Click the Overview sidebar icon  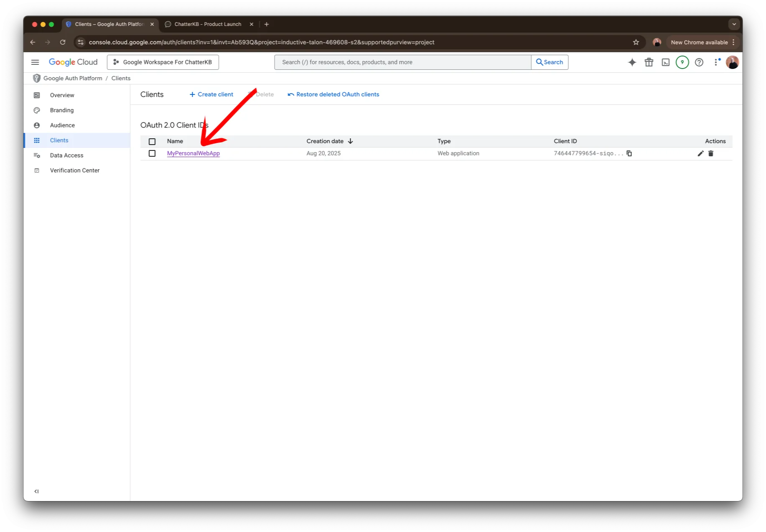37,95
